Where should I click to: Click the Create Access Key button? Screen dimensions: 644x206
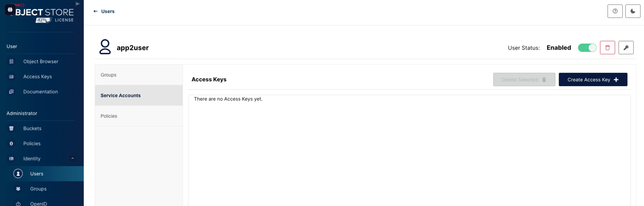pyautogui.click(x=593, y=80)
